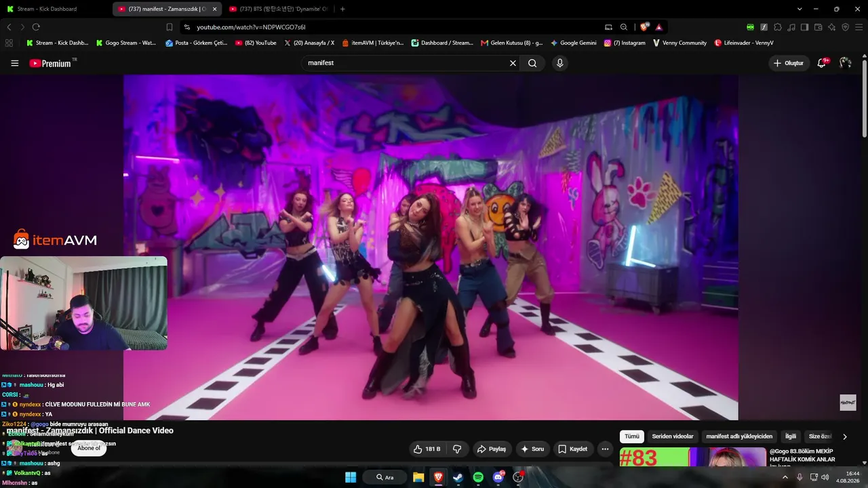Open the Lifeinvader - VennyV bookmark
This screenshot has height=488, width=868.
point(744,43)
